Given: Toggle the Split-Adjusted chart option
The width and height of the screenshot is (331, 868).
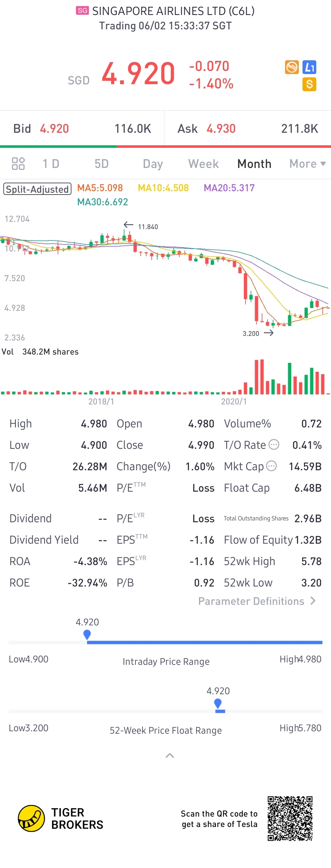Looking at the screenshot, I should point(37,189).
